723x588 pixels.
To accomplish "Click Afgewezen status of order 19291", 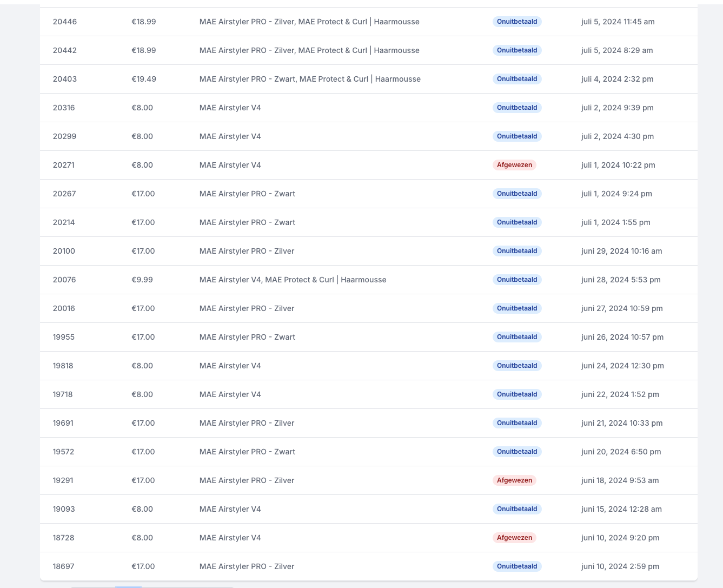I will pyautogui.click(x=514, y=480).
